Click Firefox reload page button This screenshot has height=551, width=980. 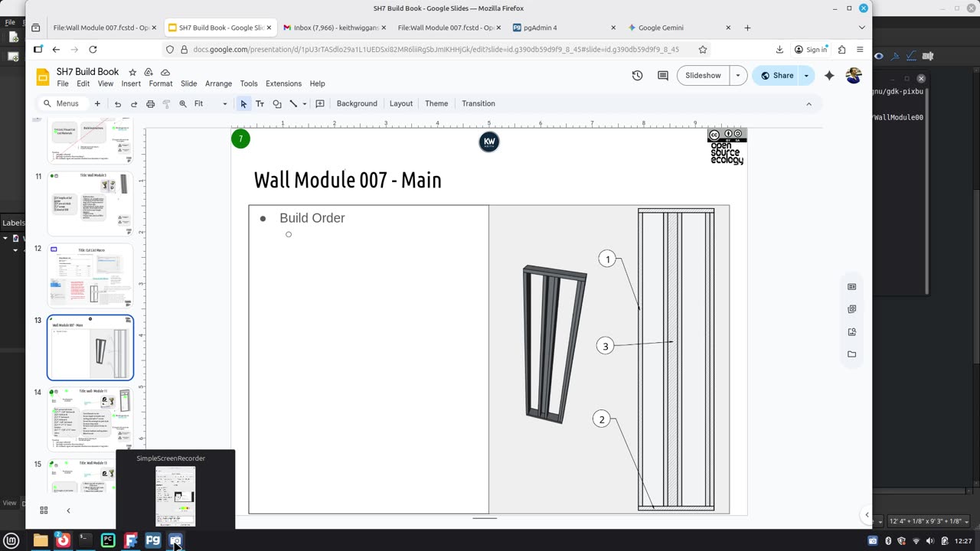tap(93, 49)
